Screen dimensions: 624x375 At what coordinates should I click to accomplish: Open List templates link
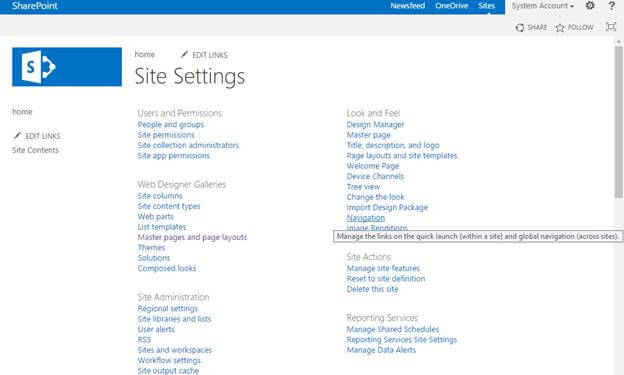pyautogui.click(x=162, y=227)
